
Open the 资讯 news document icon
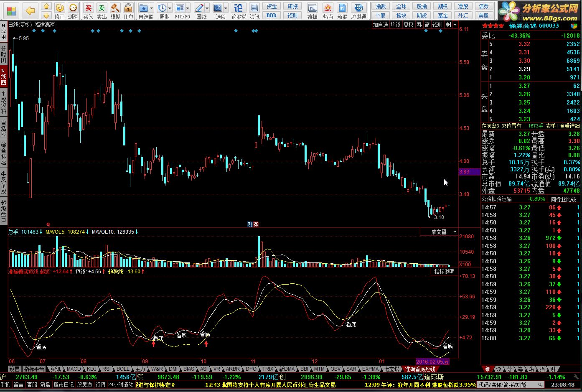[254, 8]
